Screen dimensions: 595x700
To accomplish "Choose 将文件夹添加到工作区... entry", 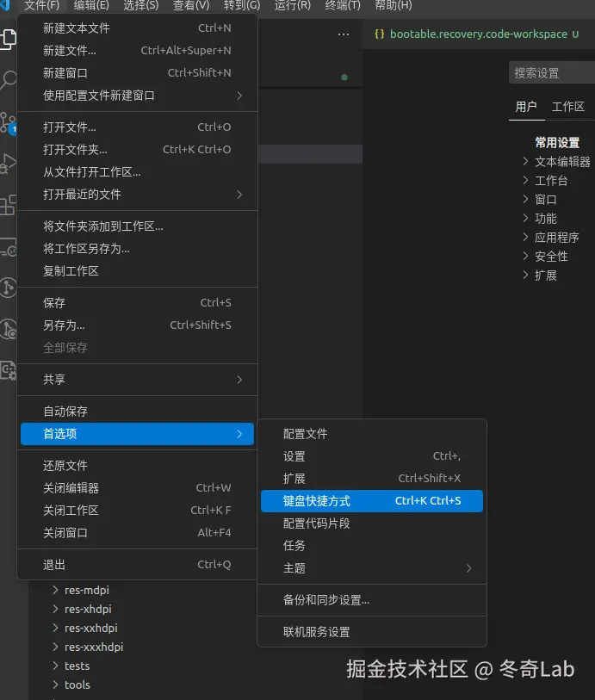I will tap(137, 226).
